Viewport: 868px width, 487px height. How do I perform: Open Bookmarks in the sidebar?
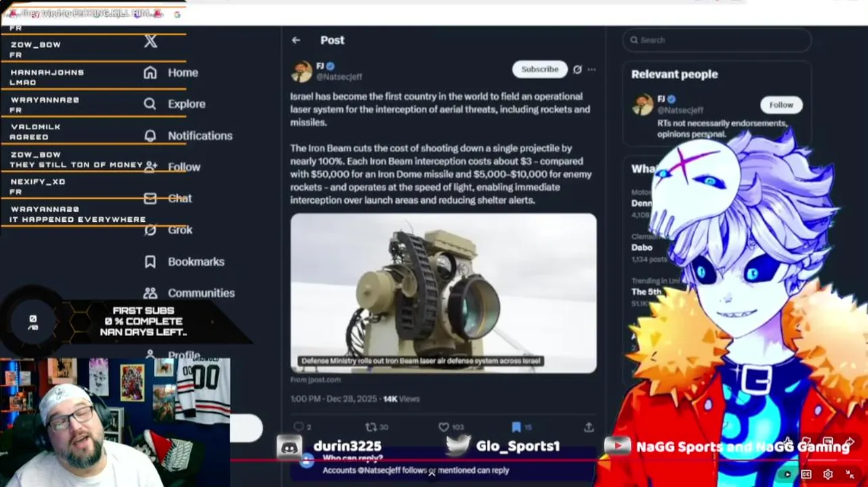(x=196, y=262)
